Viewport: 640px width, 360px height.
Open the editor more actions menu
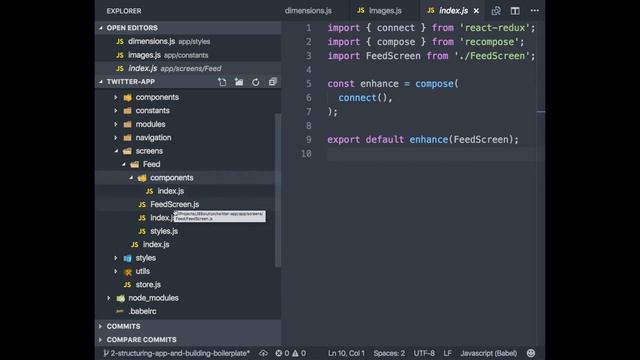[x=535, y=11]
